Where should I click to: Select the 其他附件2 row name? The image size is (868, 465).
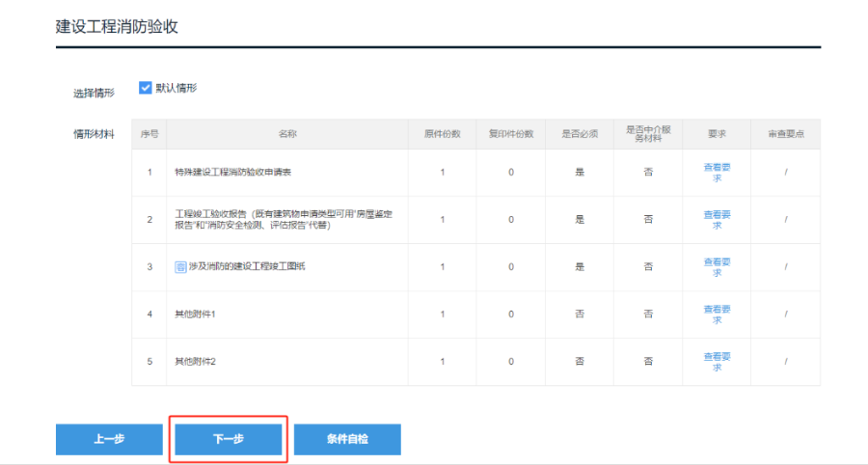(195, 362)
